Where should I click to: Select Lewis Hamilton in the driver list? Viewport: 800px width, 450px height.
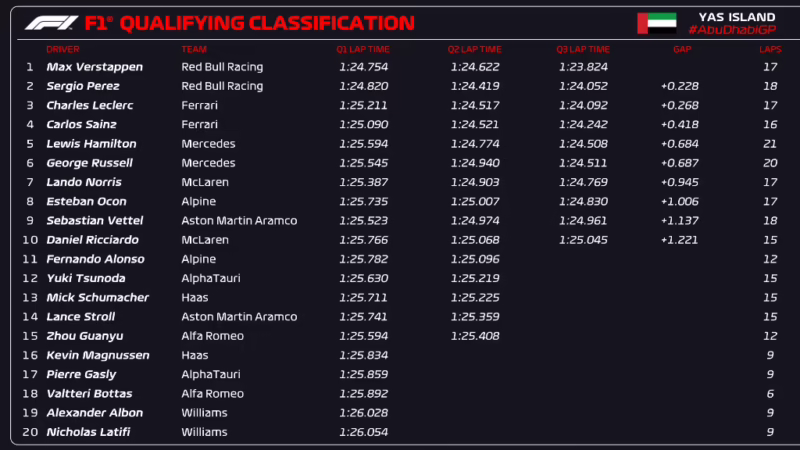coord(91,144)
